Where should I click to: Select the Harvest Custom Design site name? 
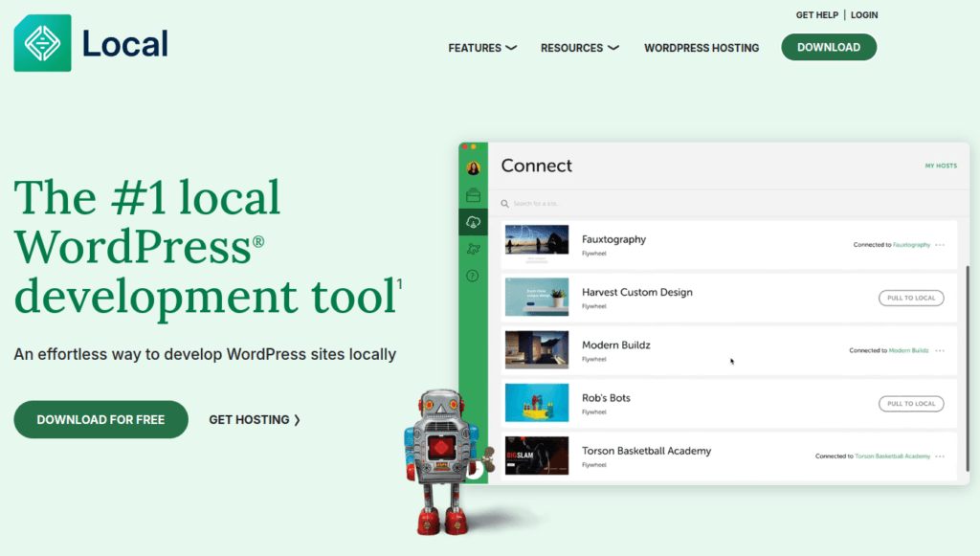tap(636, 293)
